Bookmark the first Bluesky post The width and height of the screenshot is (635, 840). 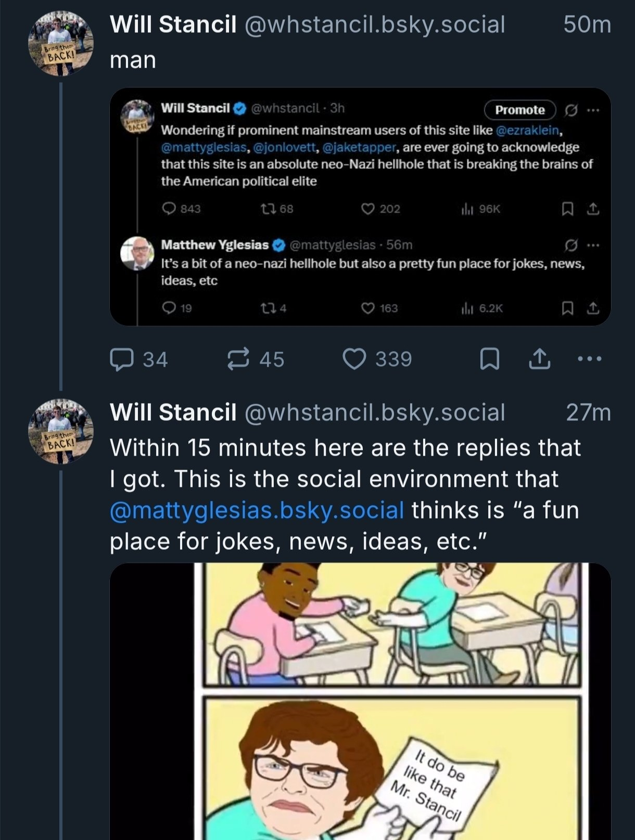(x=489, y=359)
